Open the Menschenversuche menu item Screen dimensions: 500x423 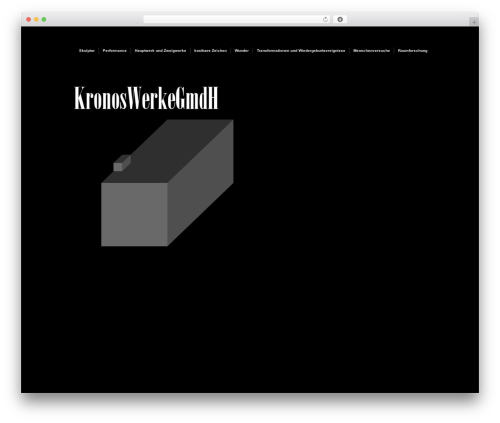click(371, 51)
